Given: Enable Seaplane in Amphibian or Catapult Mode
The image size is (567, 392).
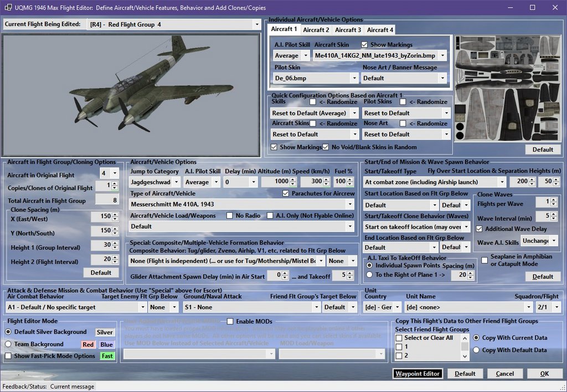Looking at the screenshot, I should click(x=484, y=260).
